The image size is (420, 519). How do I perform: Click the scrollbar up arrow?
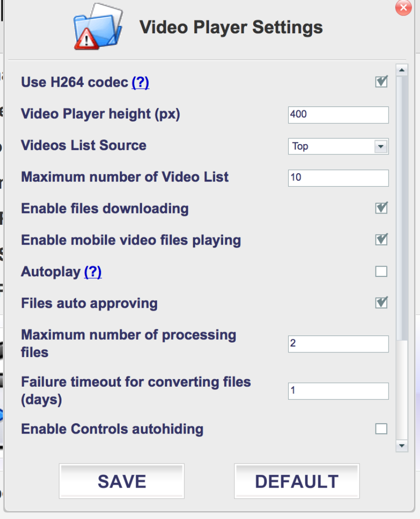click(401, 71)
